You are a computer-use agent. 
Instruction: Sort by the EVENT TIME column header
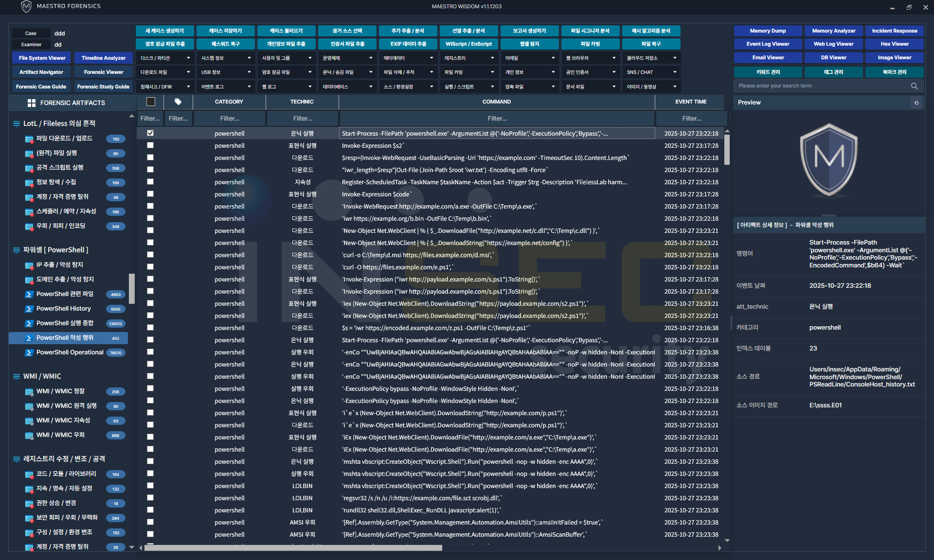(690, 102)
